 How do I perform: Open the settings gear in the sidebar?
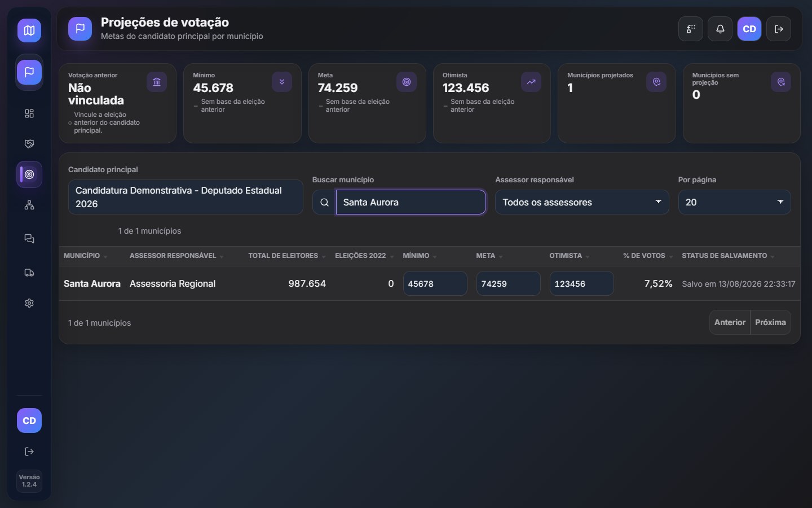click(x=29, y=303)
